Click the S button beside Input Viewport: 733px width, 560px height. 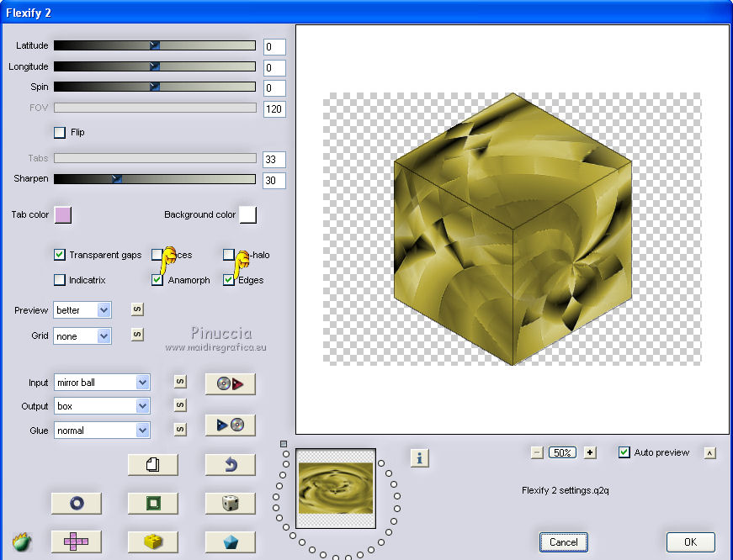click(x=180, y=382)
